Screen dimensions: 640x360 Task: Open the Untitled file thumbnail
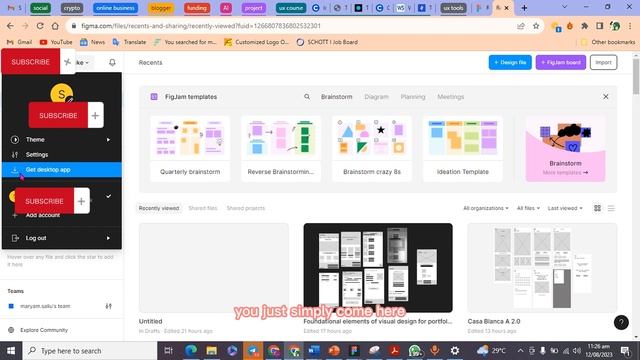pos(213,268)
